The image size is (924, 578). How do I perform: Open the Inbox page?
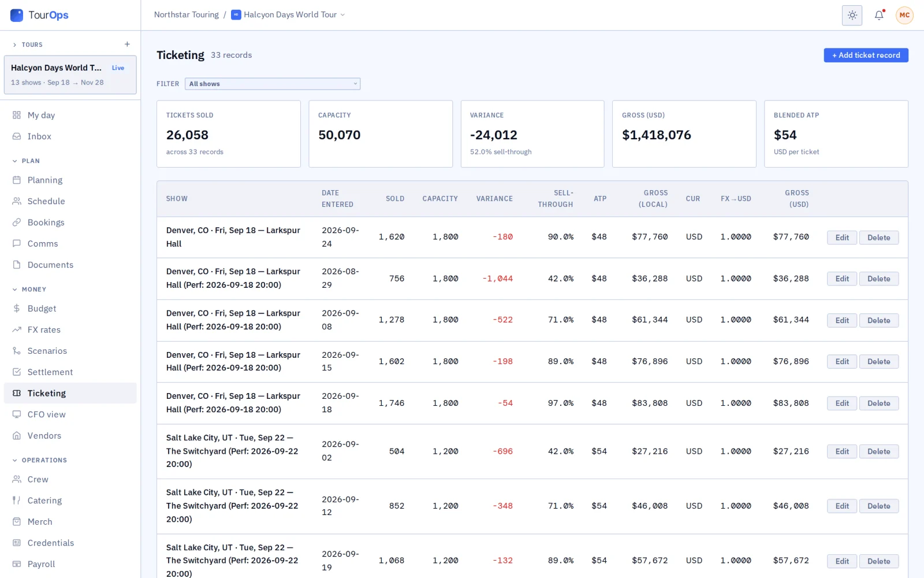pos(70,136)
